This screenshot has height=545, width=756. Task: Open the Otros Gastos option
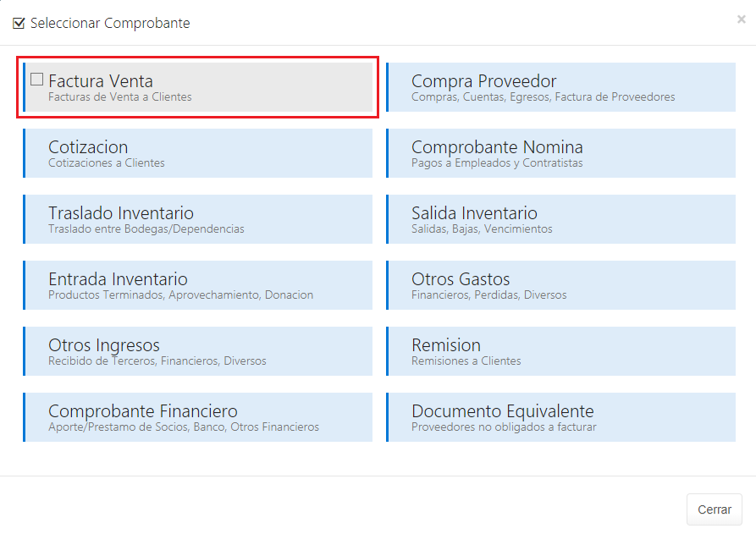560,285
